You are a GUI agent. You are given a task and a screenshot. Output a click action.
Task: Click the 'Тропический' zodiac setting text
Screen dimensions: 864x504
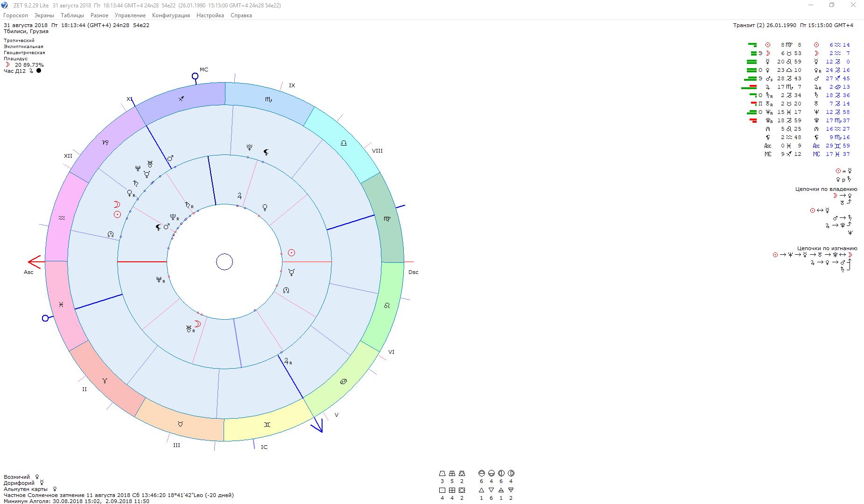(x=19, y=41)
